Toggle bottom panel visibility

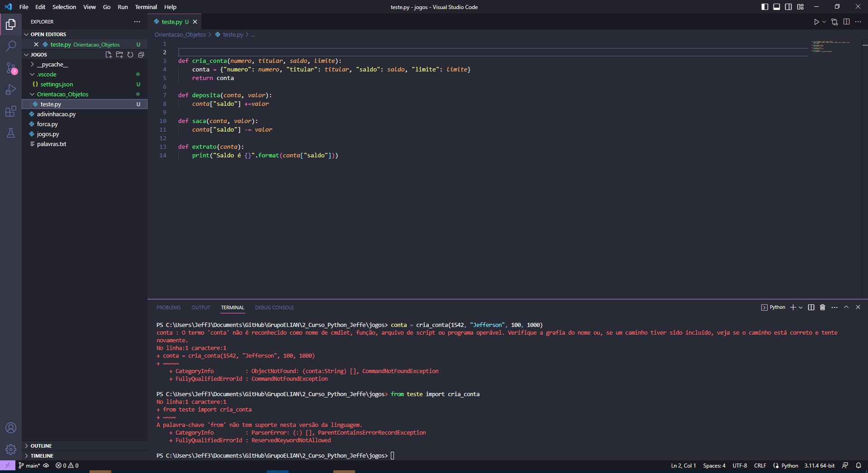(777, 7)
